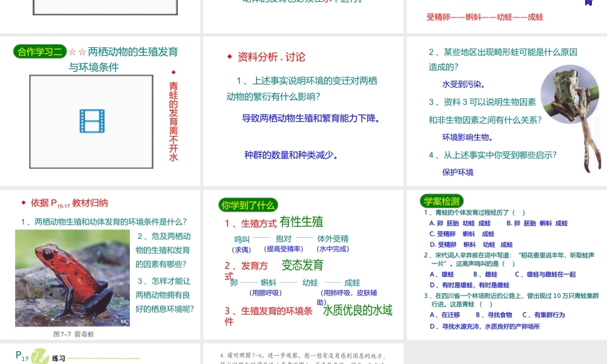The width and height of the screenshot is (607, 364).
Task: Click option B、寻找食物
Action: pyautogui.click(x=494, y=315)
